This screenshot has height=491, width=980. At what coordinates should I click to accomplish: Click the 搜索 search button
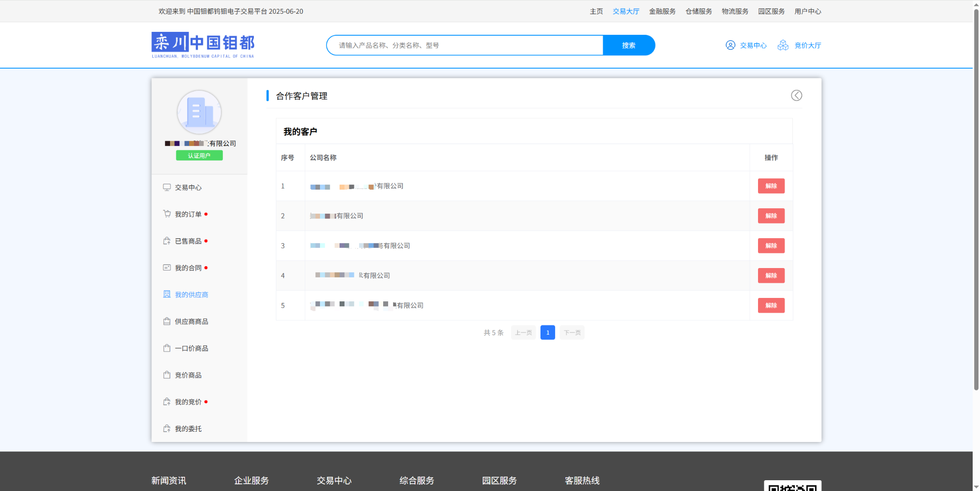(629, 46)
